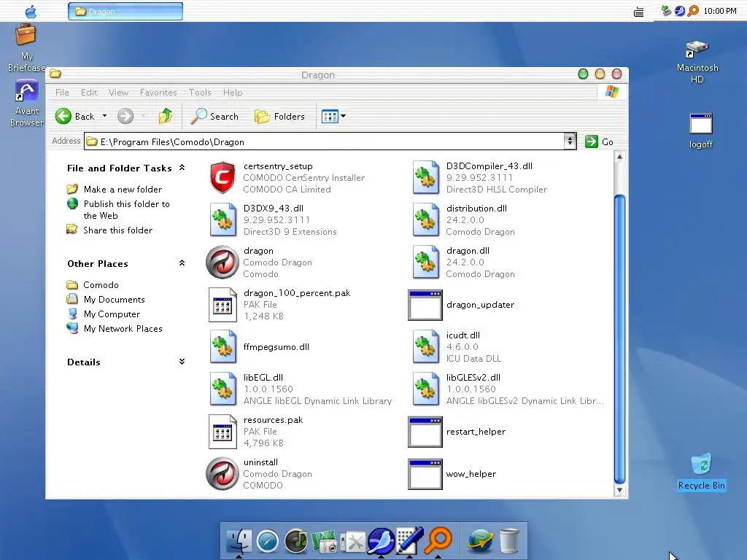The width and height of the screenshot is (747, 560).
Task: Open the address bar dropdown arrows
Action: point(570,141)
